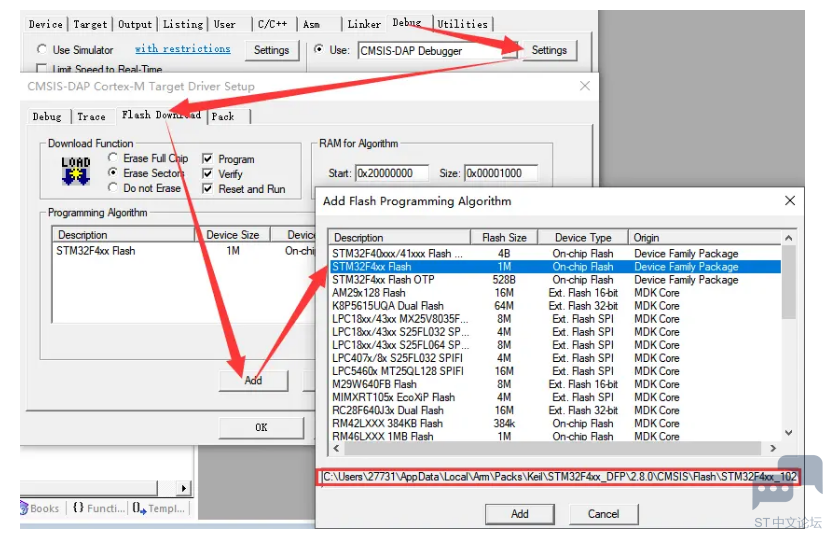This screenshot has width=831, height=538.
Task: Switch to the Linker tab
Action: click(x=364, y=24)
